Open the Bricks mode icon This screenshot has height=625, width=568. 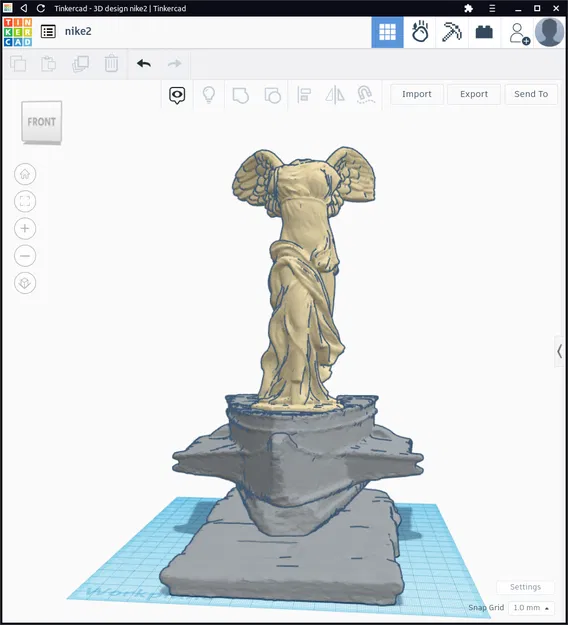click(484, 32)
